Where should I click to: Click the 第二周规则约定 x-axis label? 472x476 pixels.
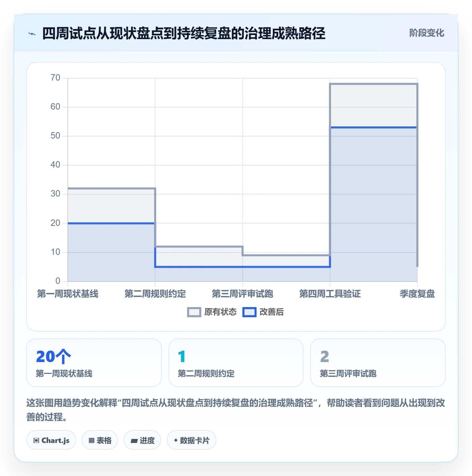155,294
